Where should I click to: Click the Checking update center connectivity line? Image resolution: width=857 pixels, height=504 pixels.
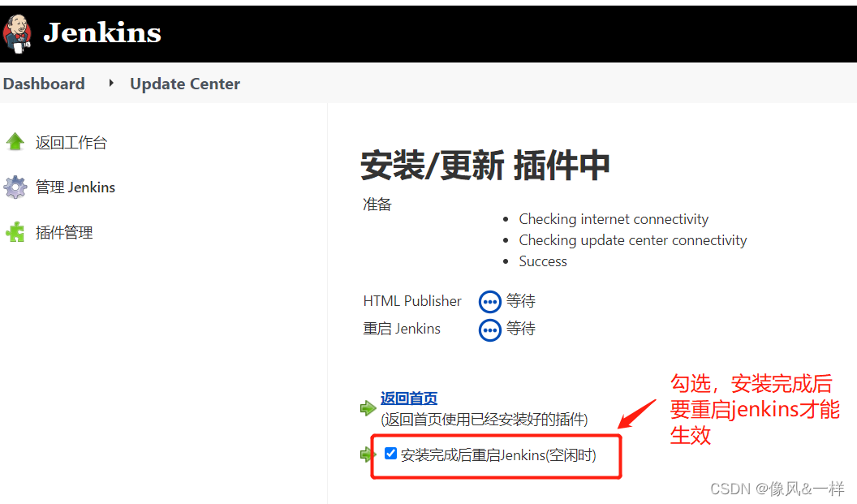[x=633, y=240]
